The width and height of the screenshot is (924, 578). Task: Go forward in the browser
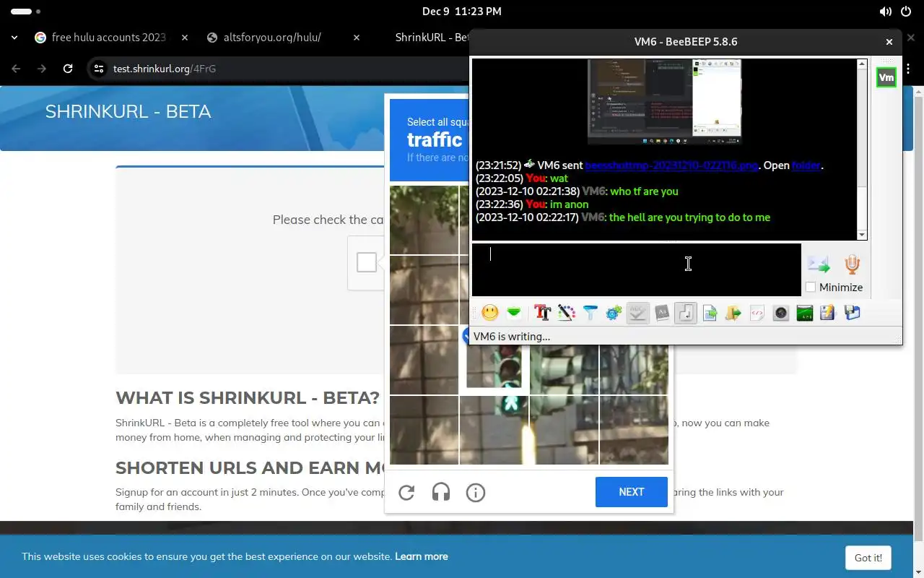42,69
